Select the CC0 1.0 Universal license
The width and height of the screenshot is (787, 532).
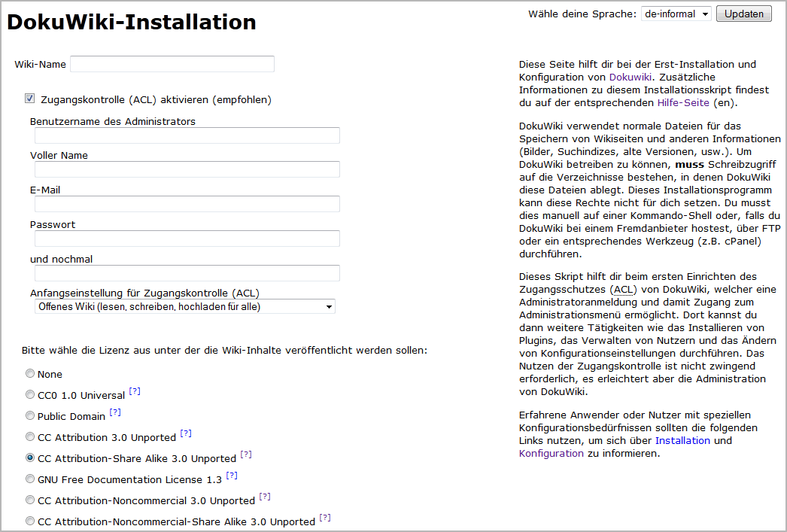[x=30, y=394]
